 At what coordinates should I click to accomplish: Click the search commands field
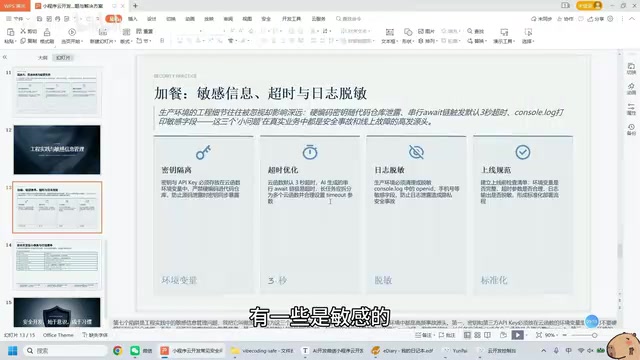point(349,19)
